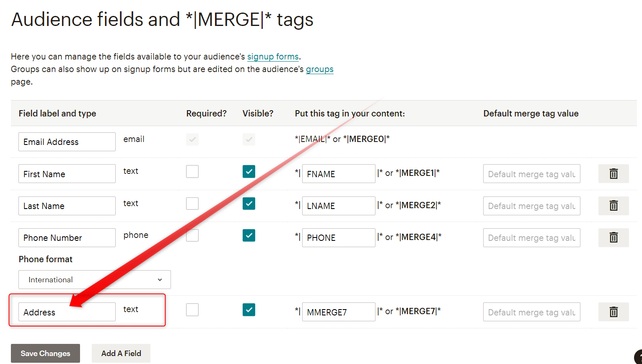Edit the Email Address label field
This screenshot has height=364, width=642.
[67, 142]
